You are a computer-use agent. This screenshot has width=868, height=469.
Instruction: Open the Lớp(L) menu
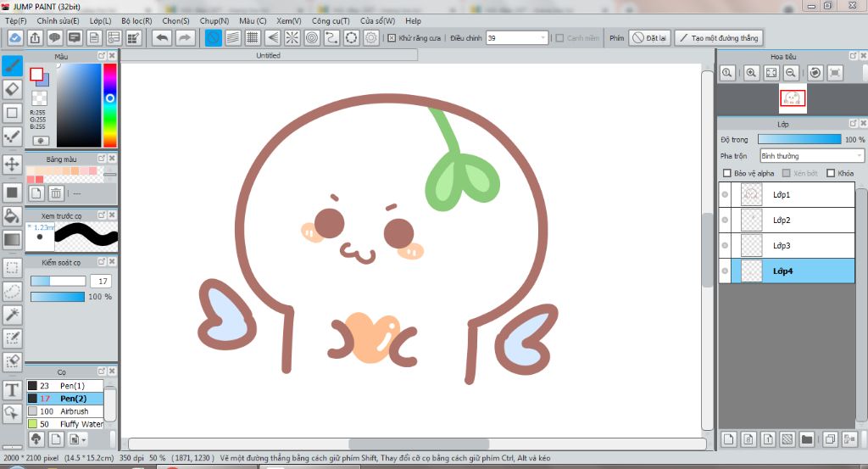(x=100, y=20)
